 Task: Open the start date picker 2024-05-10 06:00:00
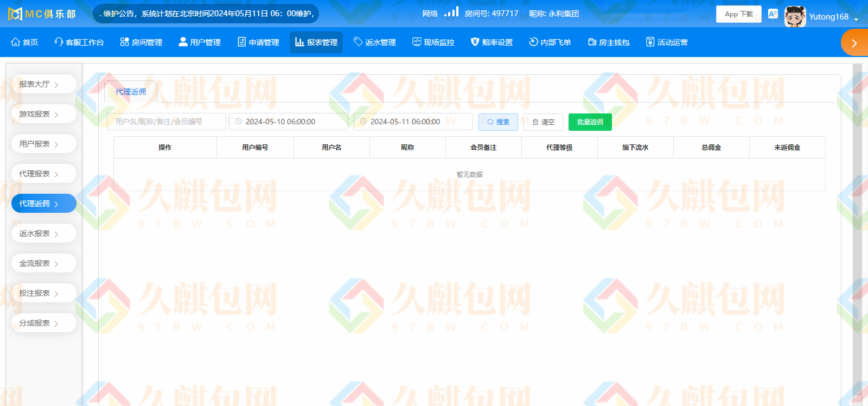click(289, 122)
